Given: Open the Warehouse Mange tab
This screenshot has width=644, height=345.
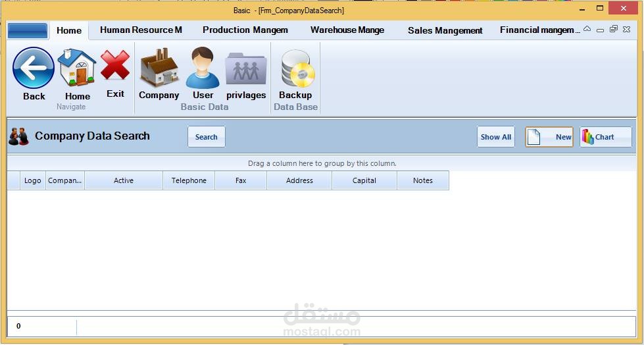Looking at the screenshot, I should 347,30.
